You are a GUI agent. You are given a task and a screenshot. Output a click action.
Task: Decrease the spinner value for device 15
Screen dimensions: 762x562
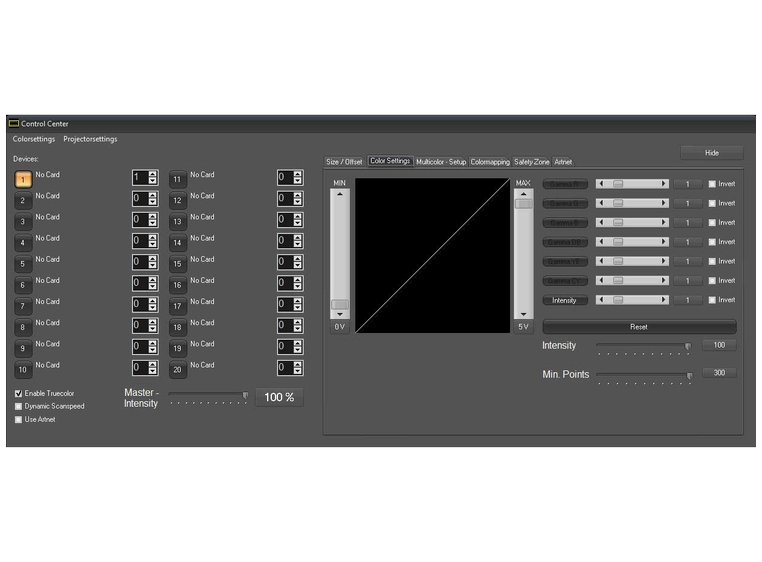[x=297, y=266]
